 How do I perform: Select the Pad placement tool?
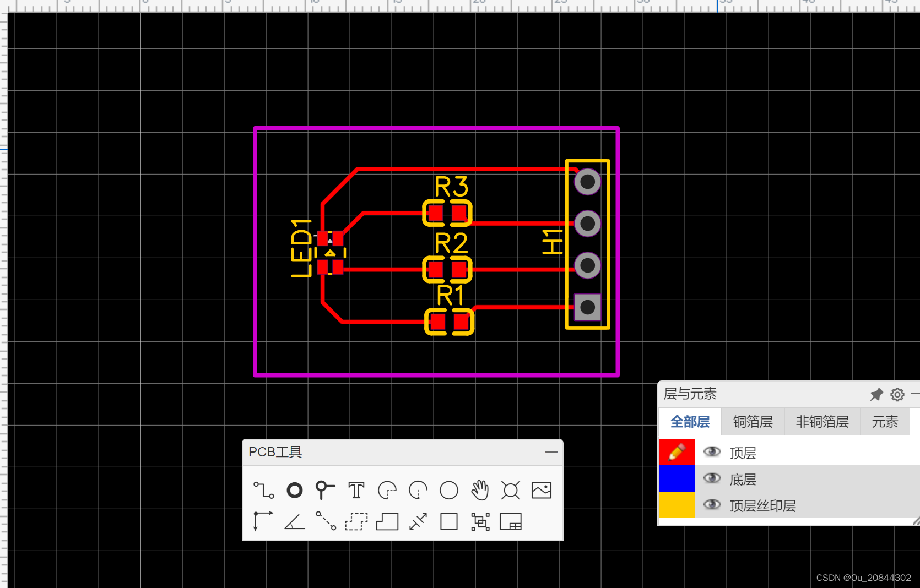click(295, 490)
